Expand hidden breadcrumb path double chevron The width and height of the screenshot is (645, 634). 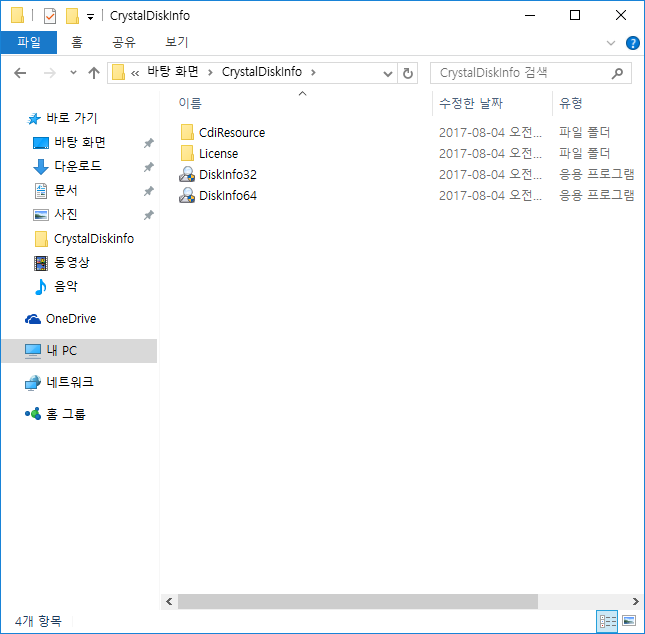[x=135, y=73]
